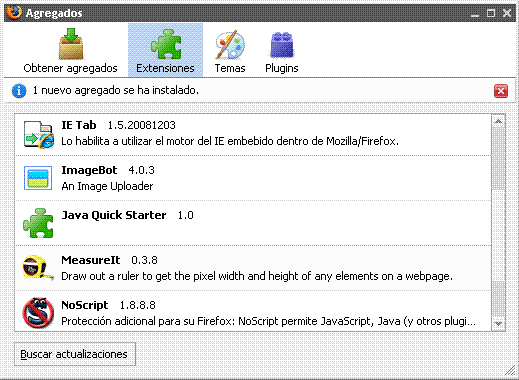Switch to the Temas tab label
Screen dimensions: 519x380
230,68
